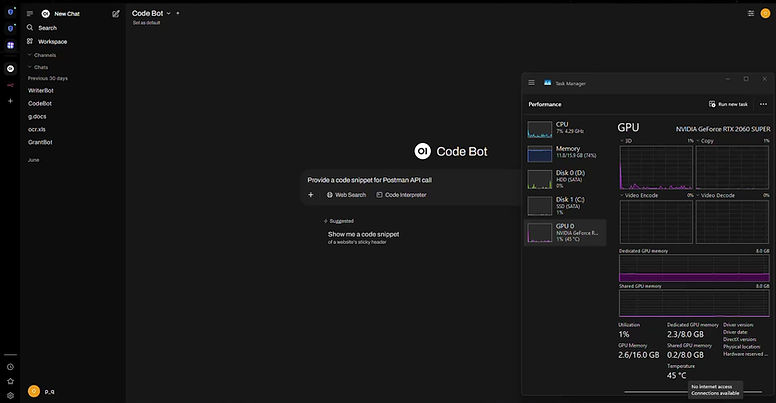Screen dimensions: 776x403
Task: Toggle Code Interpreter in the prompt box
Action: [x=401, y=195]
